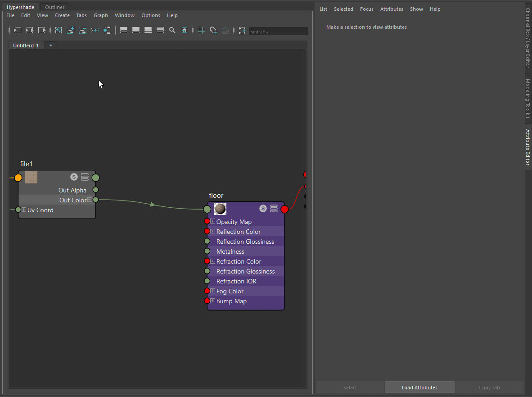
Task: Open the Graph menu
Action: coord(101,15)
